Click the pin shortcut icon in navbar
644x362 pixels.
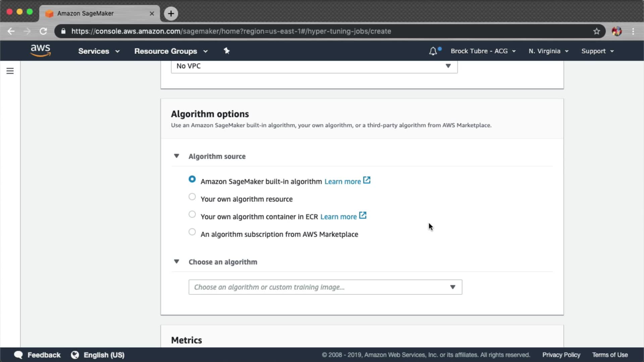pyautogui.click(x=227, y=51)
